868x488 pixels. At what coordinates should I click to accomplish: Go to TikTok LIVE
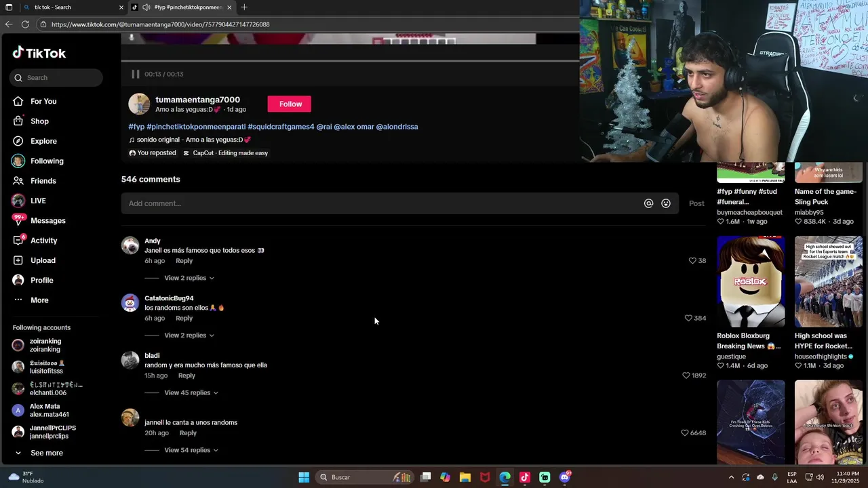click(38, 201)
